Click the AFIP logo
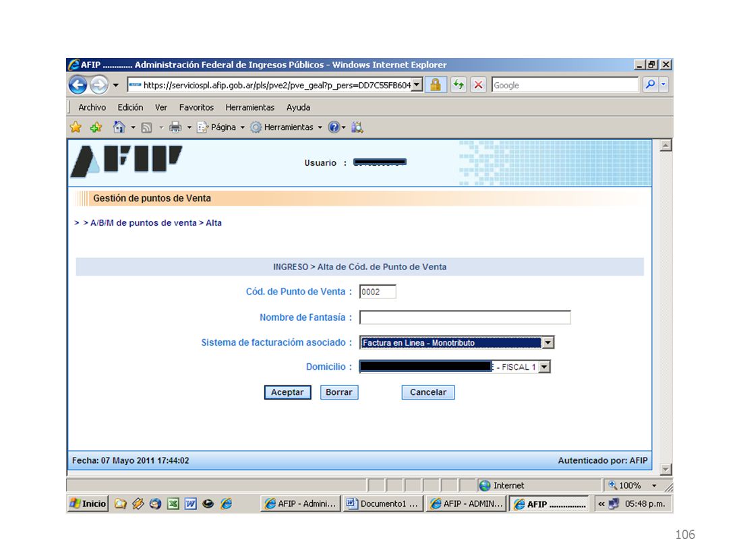The height and width of the screenshot is (560, 739). pos(126,161)
